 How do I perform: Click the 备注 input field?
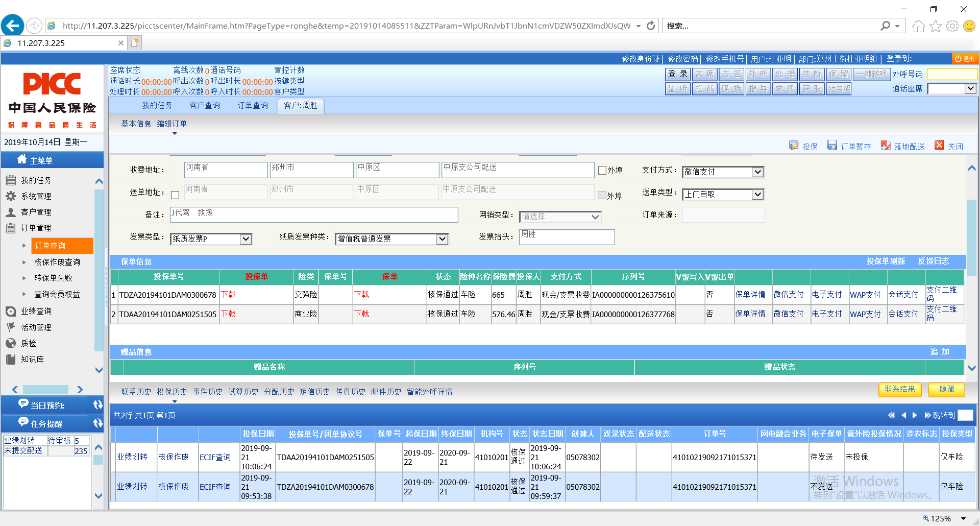pos(313,214)
